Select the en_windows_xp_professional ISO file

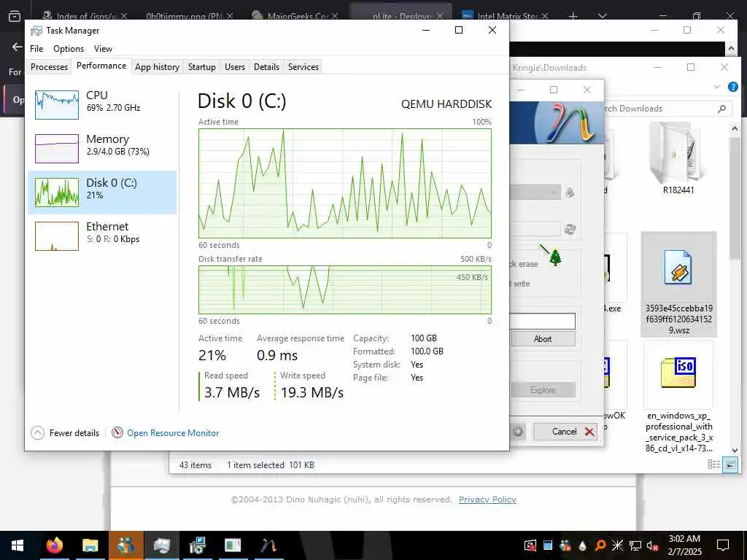pyautogui.click(x=678, y=397)
